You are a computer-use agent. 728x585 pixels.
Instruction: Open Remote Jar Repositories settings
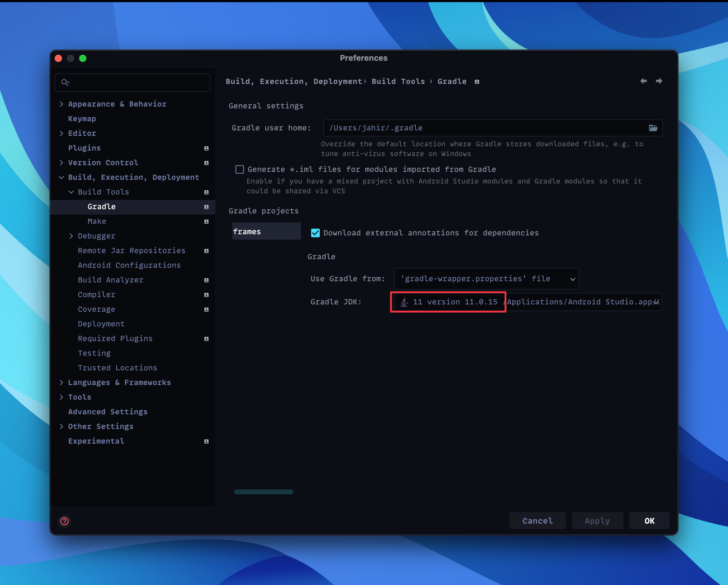point(132,250)
